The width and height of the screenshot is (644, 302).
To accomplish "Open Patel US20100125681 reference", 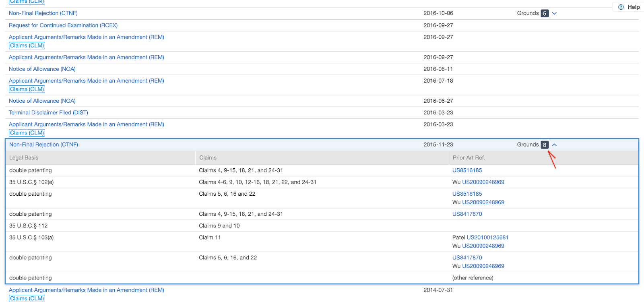I will (487, 238).
